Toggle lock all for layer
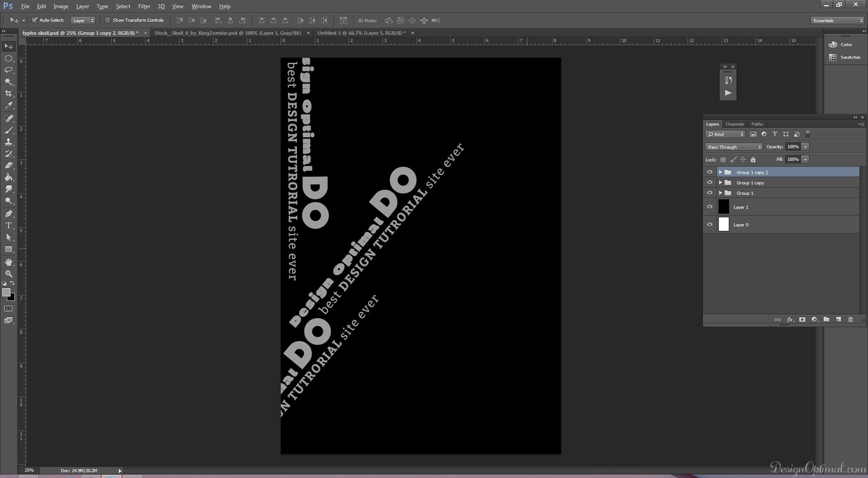The width and height of the screenshot is (868, 478). 753,159
